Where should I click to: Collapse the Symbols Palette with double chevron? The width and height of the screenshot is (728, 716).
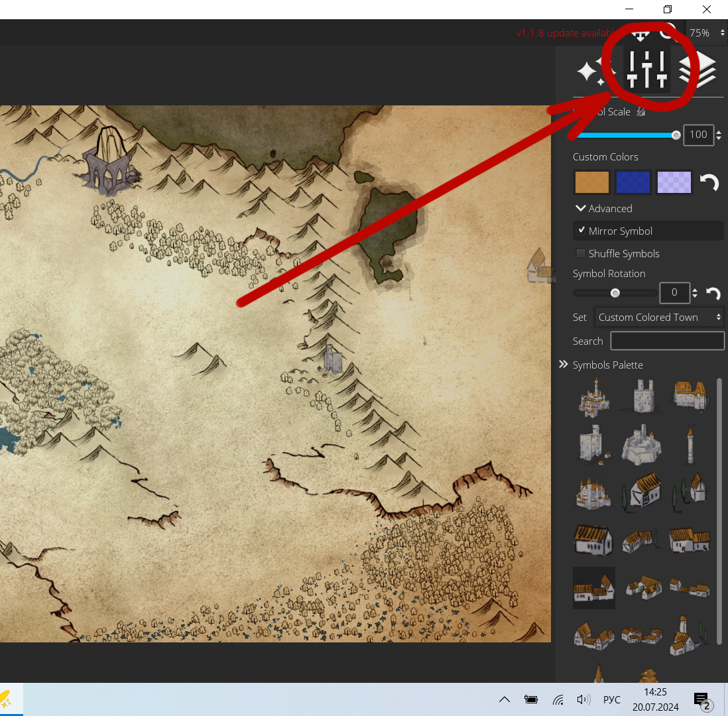(x=563, y=364)
